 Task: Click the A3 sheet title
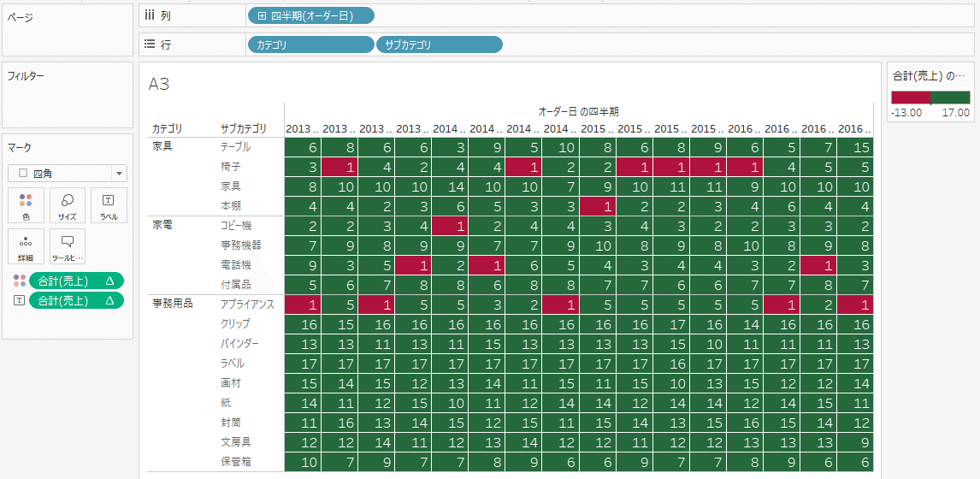point(159,85)
